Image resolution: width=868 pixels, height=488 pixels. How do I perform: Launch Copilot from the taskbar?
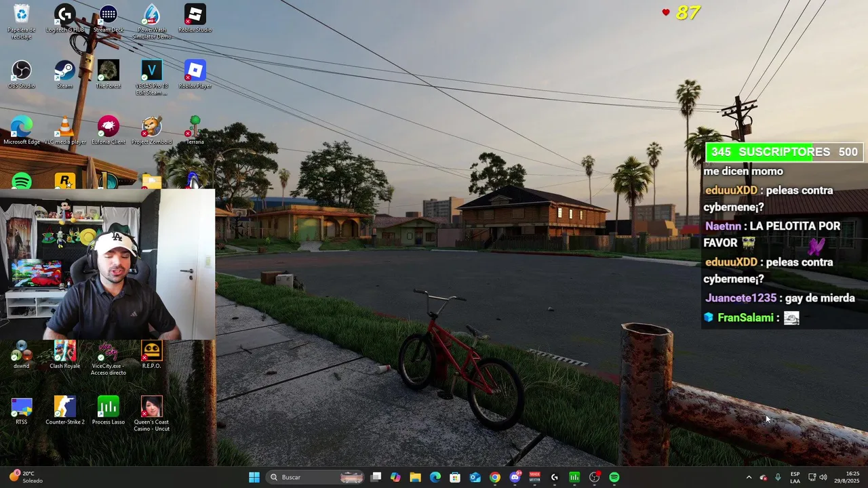(395, 477)
